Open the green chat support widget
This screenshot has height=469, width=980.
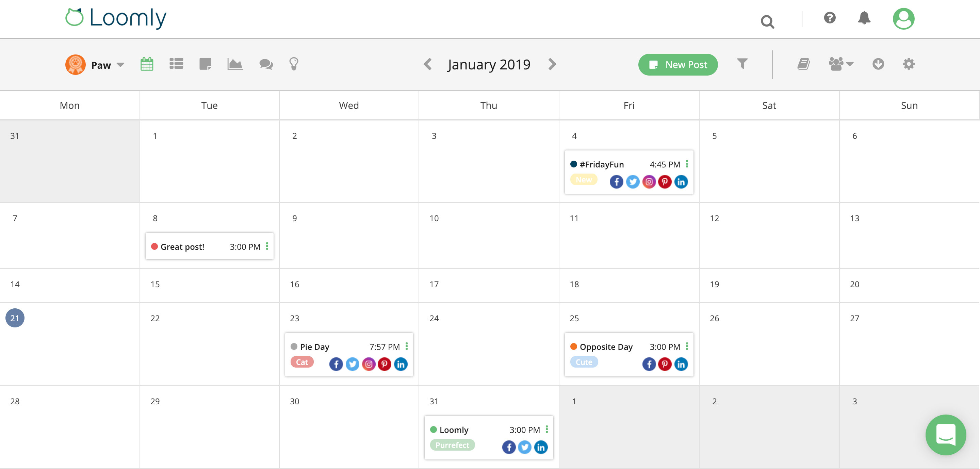(946, 435)
